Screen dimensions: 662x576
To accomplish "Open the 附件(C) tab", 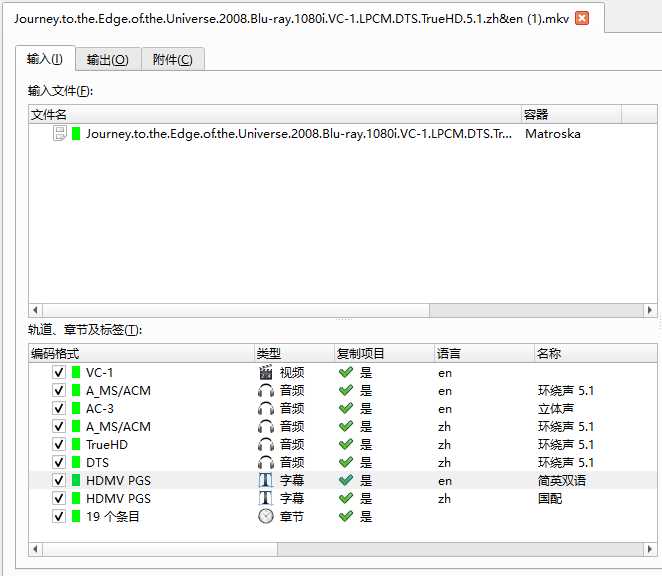I will click(x=173, y=60).
